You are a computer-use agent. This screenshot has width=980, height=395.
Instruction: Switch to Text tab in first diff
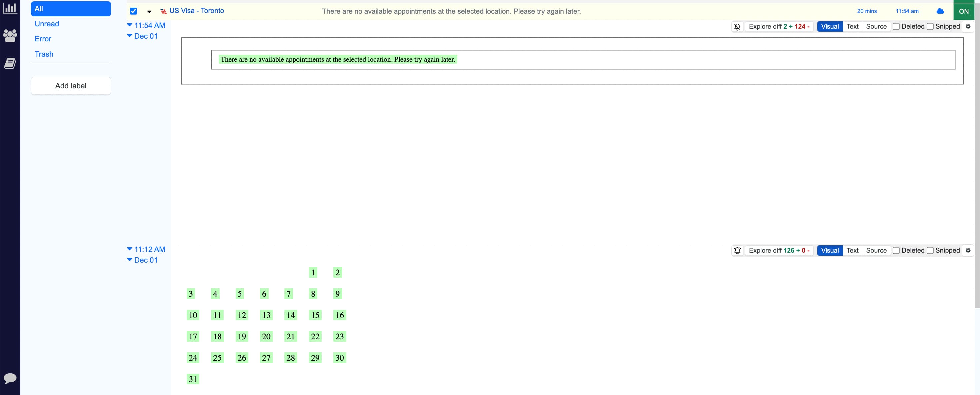[x=852, y=27]
